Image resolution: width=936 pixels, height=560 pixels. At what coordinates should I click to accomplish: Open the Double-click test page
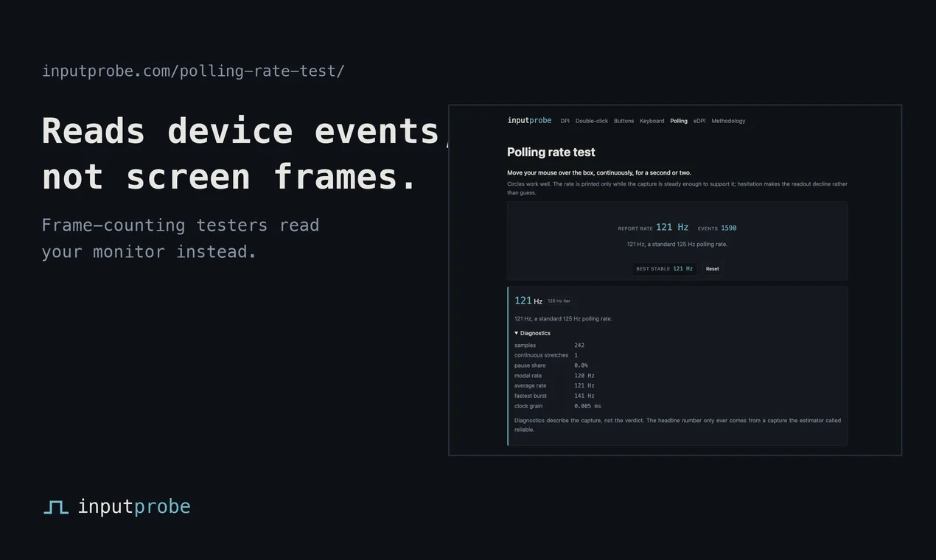coord(592,121)
